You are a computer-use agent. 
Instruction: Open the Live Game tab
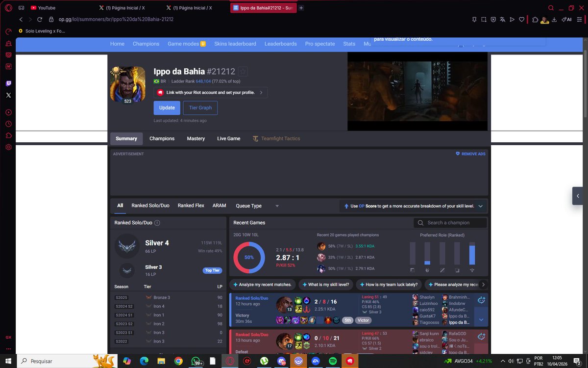pos(228,138)
